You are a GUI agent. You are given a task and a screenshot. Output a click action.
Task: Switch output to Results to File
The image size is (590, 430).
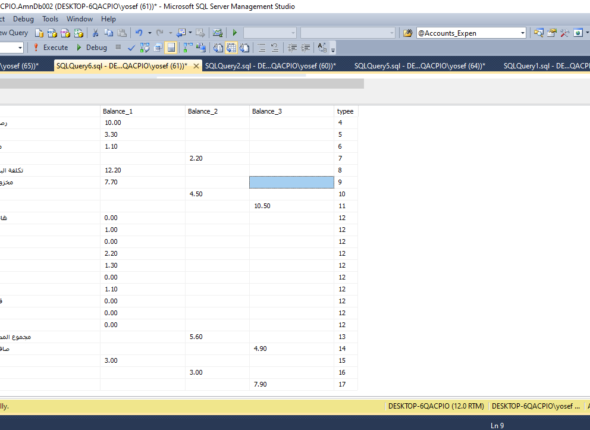tap(245, 48)
